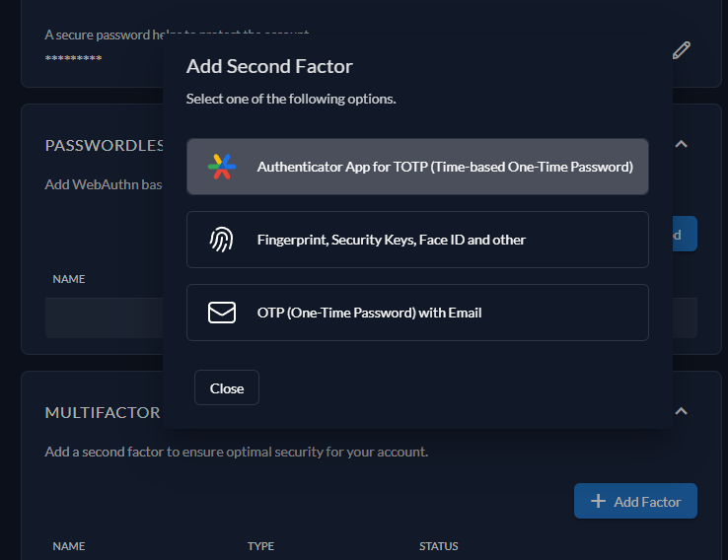Click the STATUS column header

pos(439,546)
